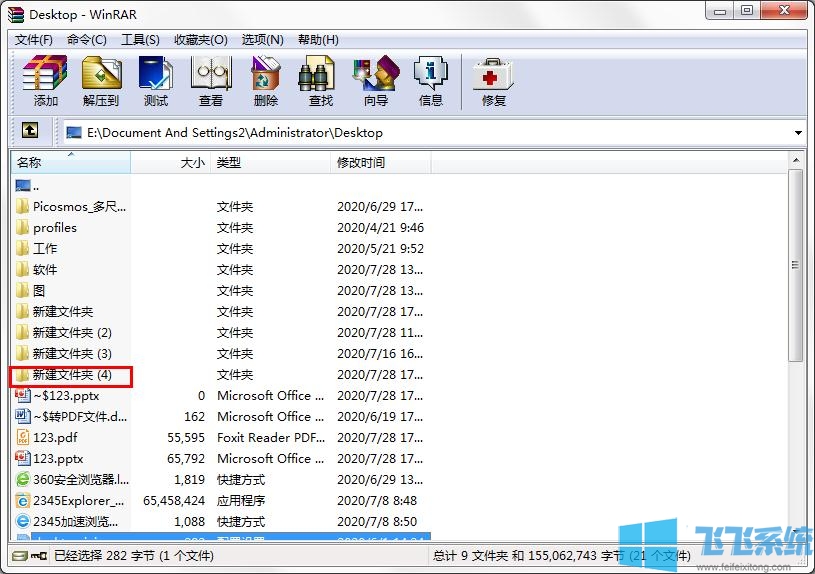Click the 信息 (Info) toolbar icon

click(431, 80)
